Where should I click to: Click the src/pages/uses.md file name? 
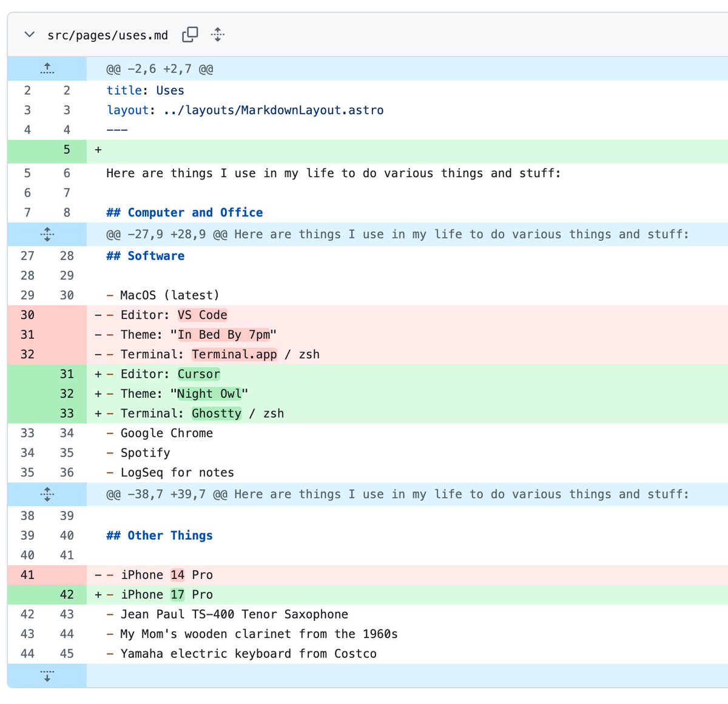[107, 35]
